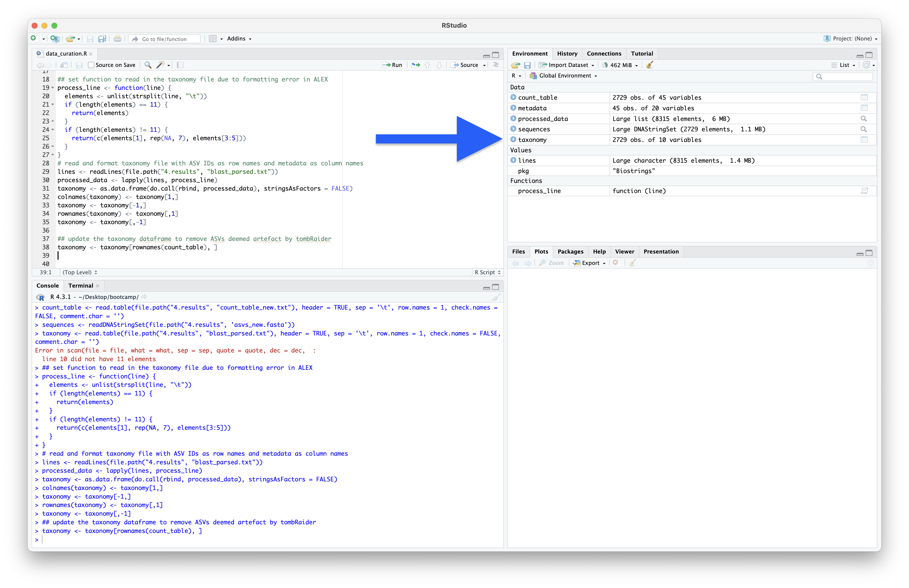Click the Open File folder icon
This screenshot has width=909, height=588.
pos(70,39)
